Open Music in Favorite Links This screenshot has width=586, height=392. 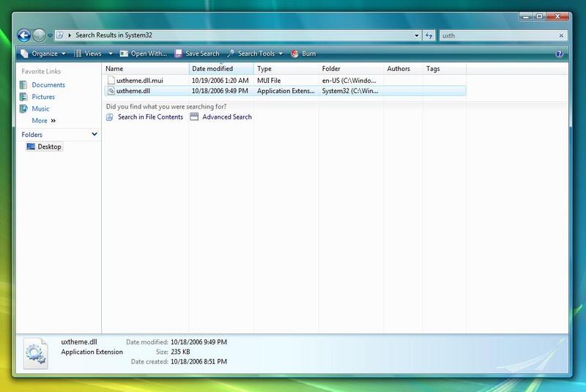(x=40, y=108)
